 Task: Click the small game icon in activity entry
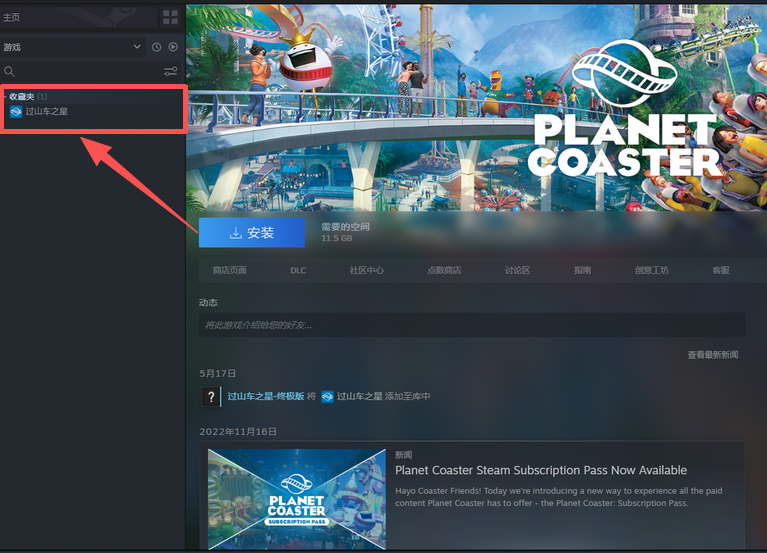327,397
